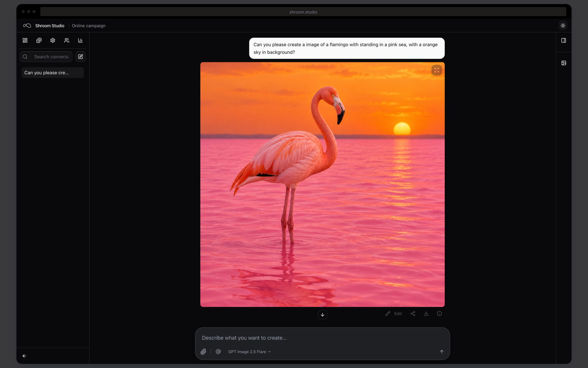Send the prompt with arrow button
Viewport: 588px width, 368px height.
point(442,352)
